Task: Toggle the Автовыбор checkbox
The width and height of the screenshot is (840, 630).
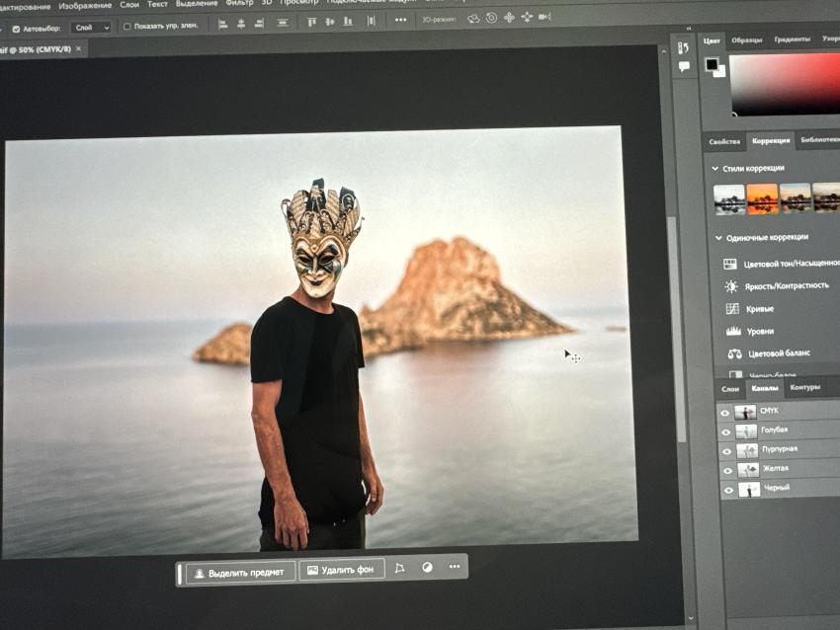Action: tap(16, 28)
